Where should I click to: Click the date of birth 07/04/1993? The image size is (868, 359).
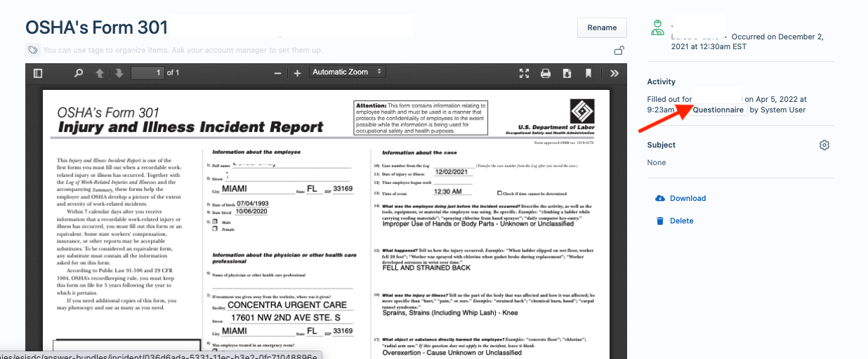coord(252,204)
